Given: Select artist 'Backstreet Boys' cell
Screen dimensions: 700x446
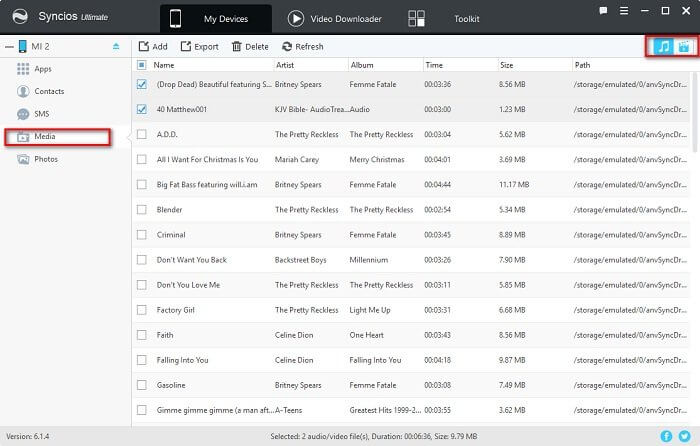Looking at the screenshot, I should 300,260.
